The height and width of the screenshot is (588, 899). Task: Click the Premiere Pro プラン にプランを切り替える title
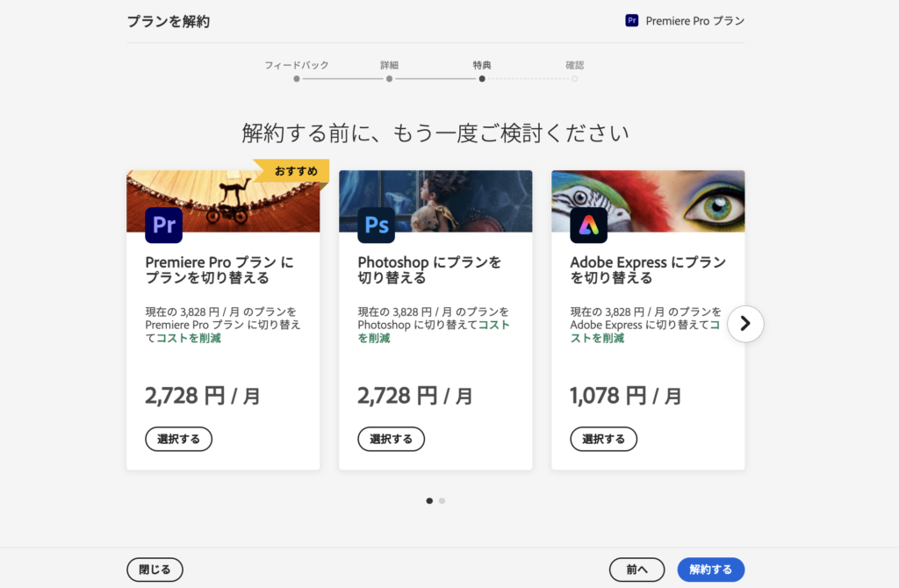pyautogui.click(x=219, y=270)
